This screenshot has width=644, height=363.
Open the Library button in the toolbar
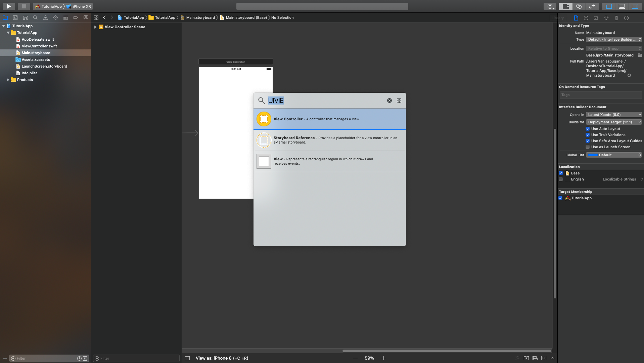pos(550,6)
